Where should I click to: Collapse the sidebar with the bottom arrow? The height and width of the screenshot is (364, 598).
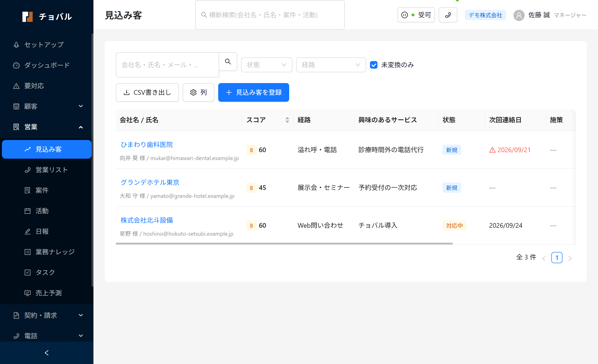pyautogui.click(x=46, y=353)
